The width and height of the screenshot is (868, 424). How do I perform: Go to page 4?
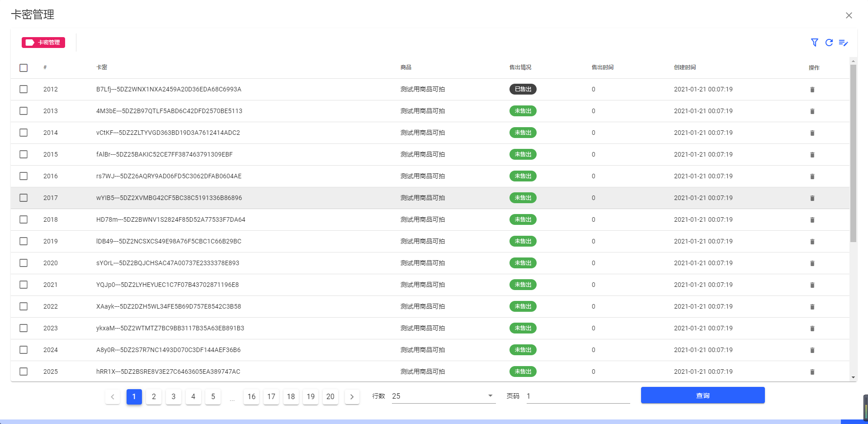pos(193,397)
